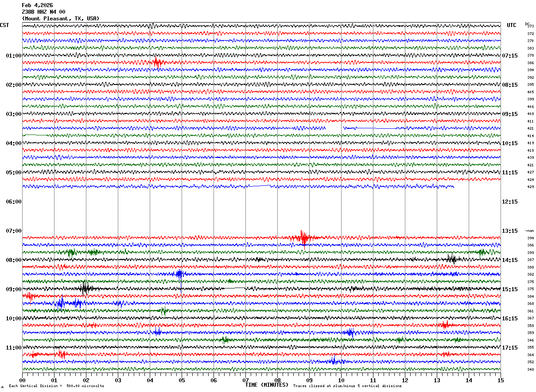The height and width of the screenshot is (392, 536).
Task: Click the Traces clipped footnote text
Action: coord(347,386)
